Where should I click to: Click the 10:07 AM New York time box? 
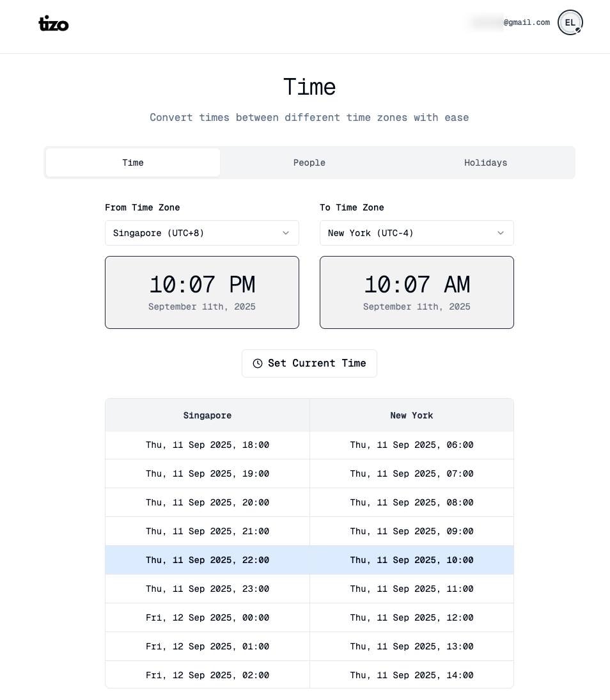pyautogui.click(x=417, y=292)
